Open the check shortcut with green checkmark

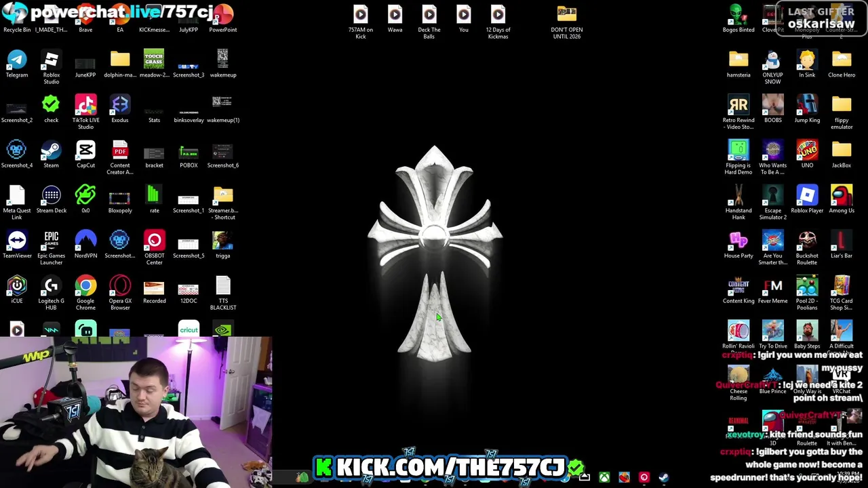point(51,108)
